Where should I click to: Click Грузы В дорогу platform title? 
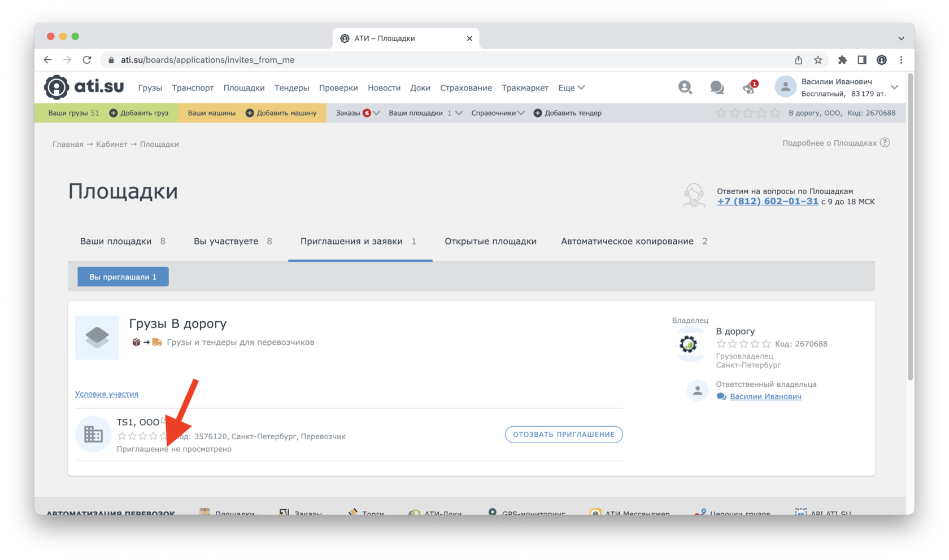(178, 323)
